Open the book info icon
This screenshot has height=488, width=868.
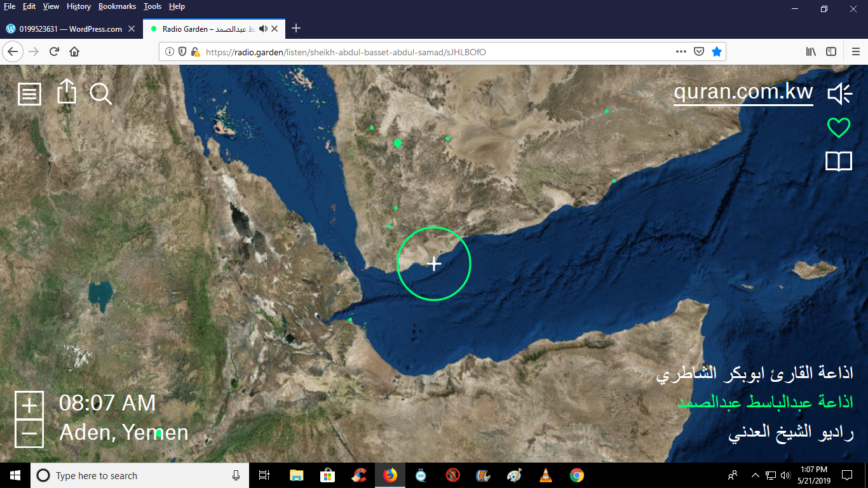(838, 161)
